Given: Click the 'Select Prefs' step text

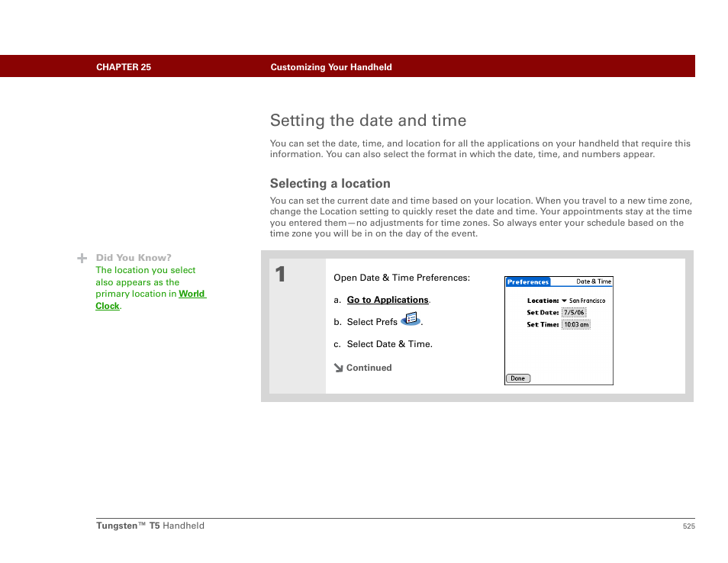Looking at the screenshot, I should 372,322.
